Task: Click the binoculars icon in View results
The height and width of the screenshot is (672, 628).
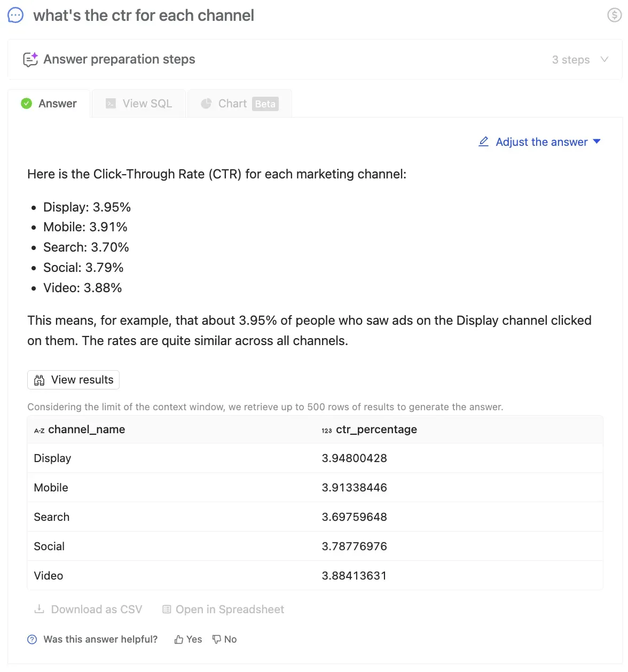Action: (40, 380)
